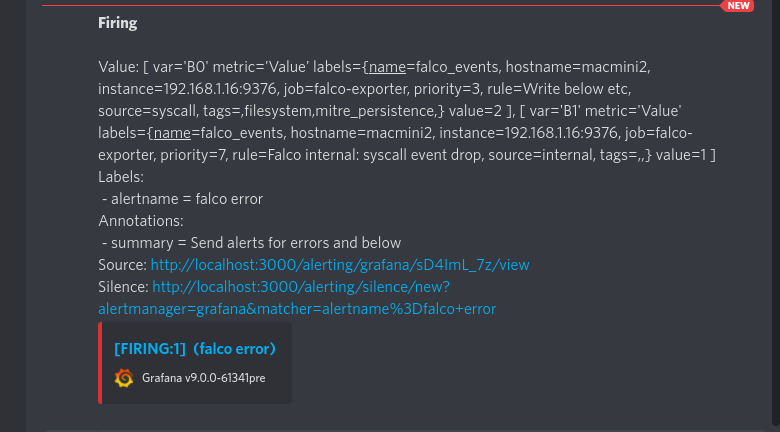Click the "Silence:" label text
The image size is (780, 432).
click(x=124, y=287)
